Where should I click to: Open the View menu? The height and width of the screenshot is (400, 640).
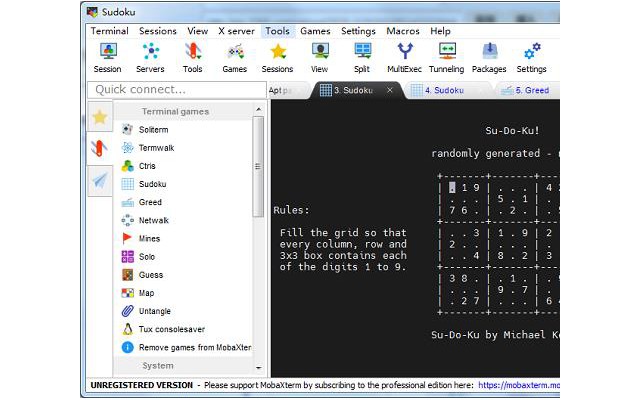point(198,31)
